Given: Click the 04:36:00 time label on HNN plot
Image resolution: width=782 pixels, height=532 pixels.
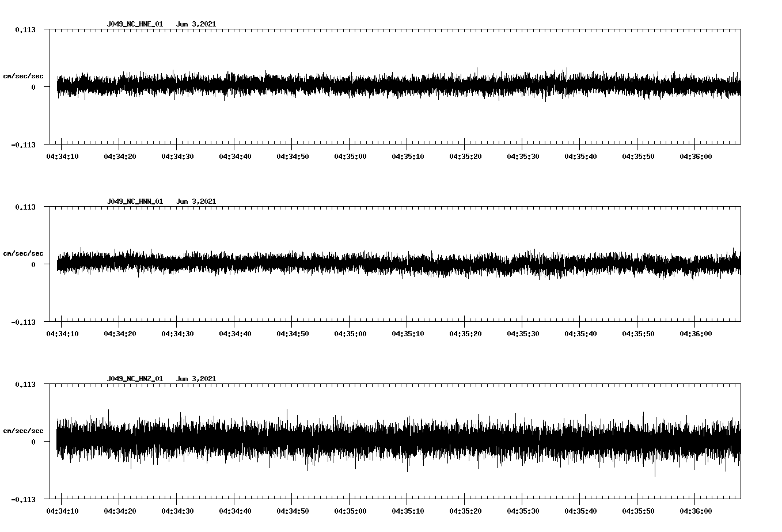Looking at the screenshot, I should point(696,334).
